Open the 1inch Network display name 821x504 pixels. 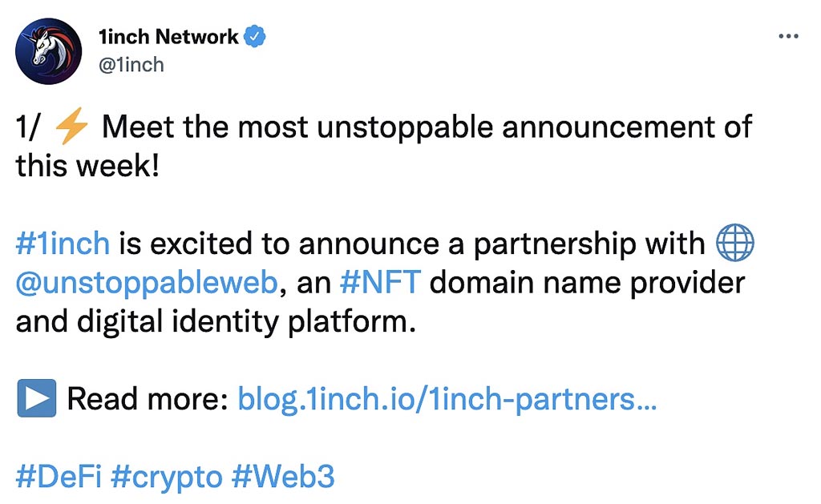pos(168,37)
